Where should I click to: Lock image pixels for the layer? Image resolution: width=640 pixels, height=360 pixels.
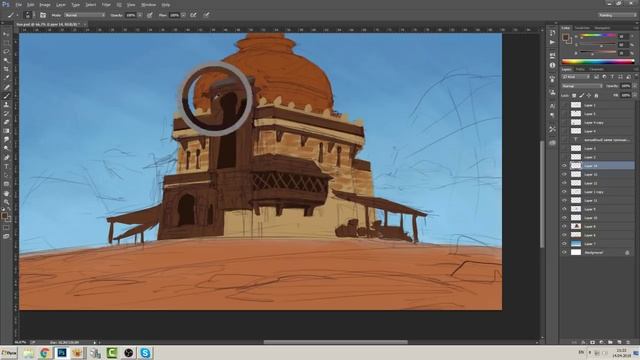pos(582,95)
